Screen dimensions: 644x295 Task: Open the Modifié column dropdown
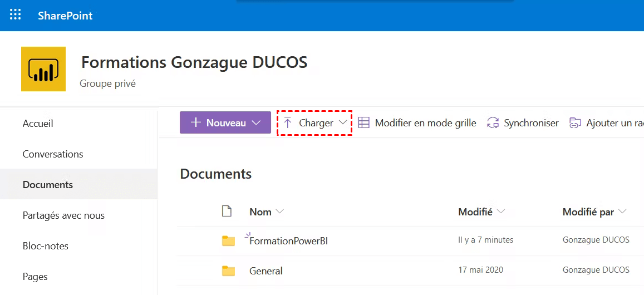click(500, 212)
